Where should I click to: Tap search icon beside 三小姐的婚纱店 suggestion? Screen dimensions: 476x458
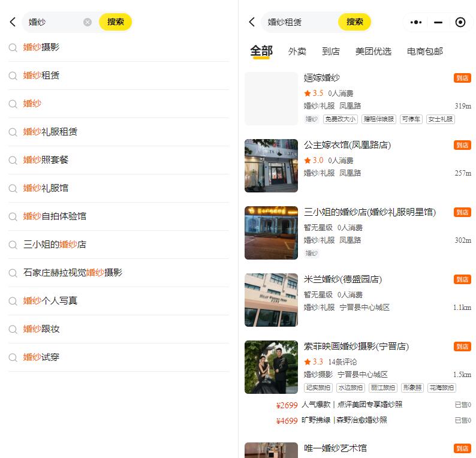tap(13, 245)
